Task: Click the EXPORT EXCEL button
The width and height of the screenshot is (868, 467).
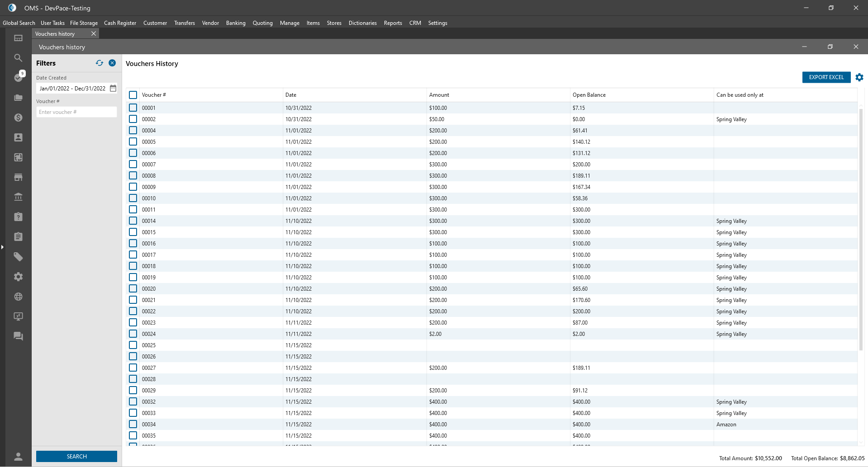Action: [826, 77]
